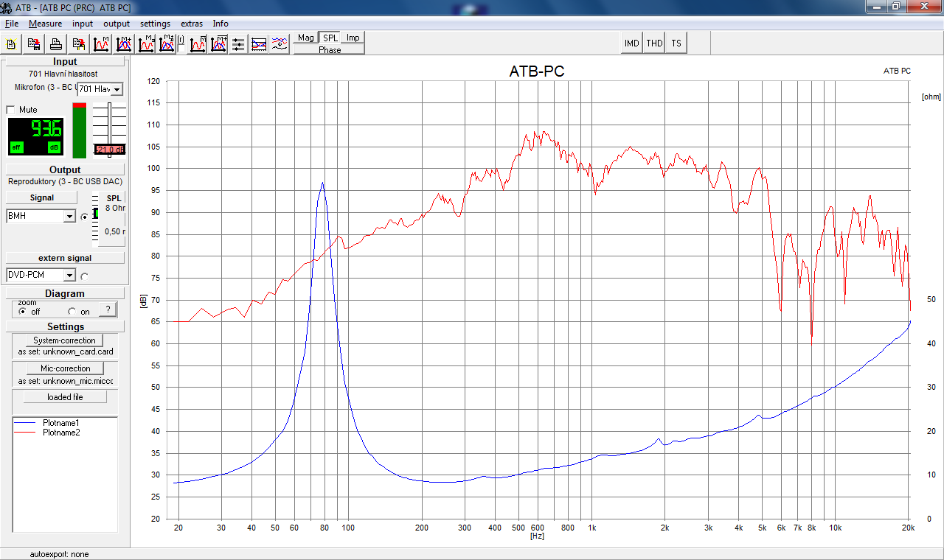Toggle the eff indicator on level display

(x=16, y=147)
